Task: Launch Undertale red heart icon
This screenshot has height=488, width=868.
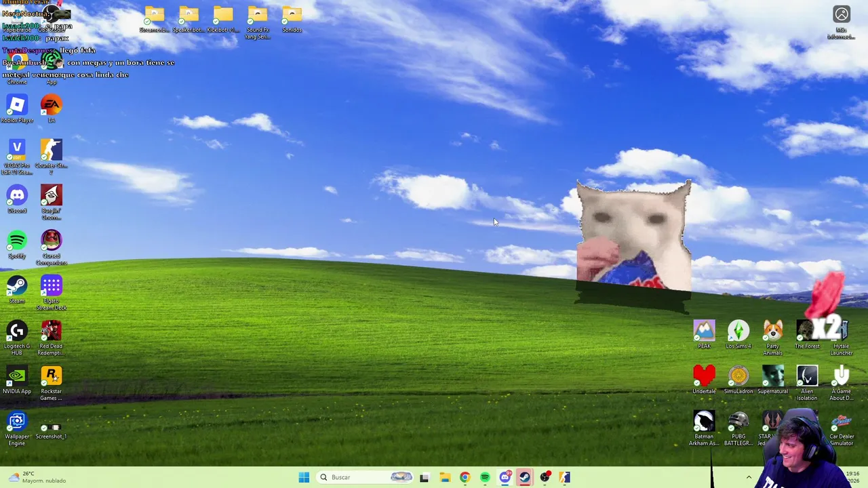Action: [704, 380]
